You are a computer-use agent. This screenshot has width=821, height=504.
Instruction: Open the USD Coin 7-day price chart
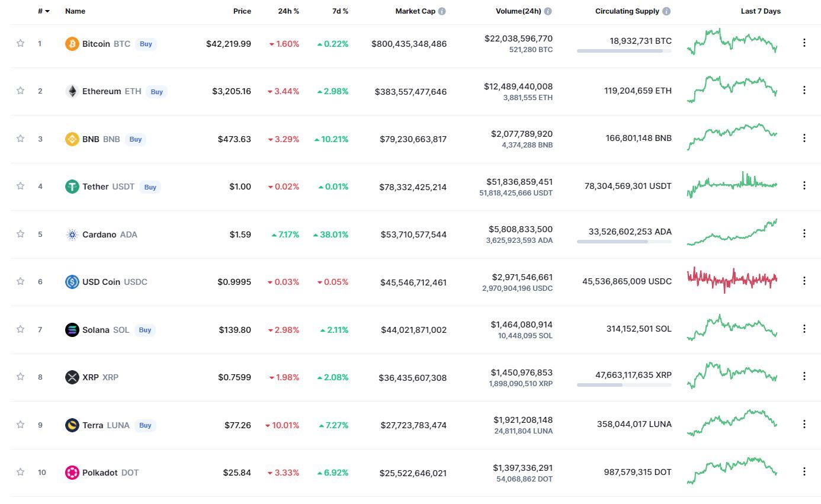732,280
